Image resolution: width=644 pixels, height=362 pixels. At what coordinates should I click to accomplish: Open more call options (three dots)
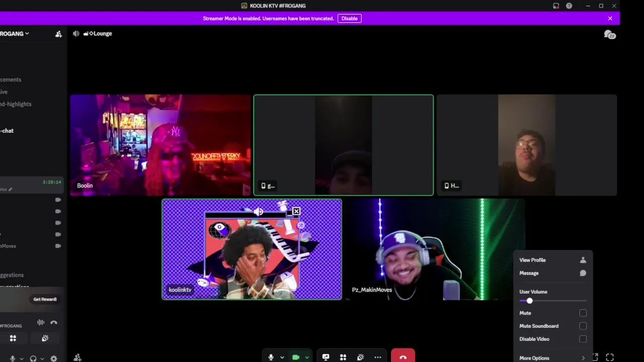click(378, 357)
